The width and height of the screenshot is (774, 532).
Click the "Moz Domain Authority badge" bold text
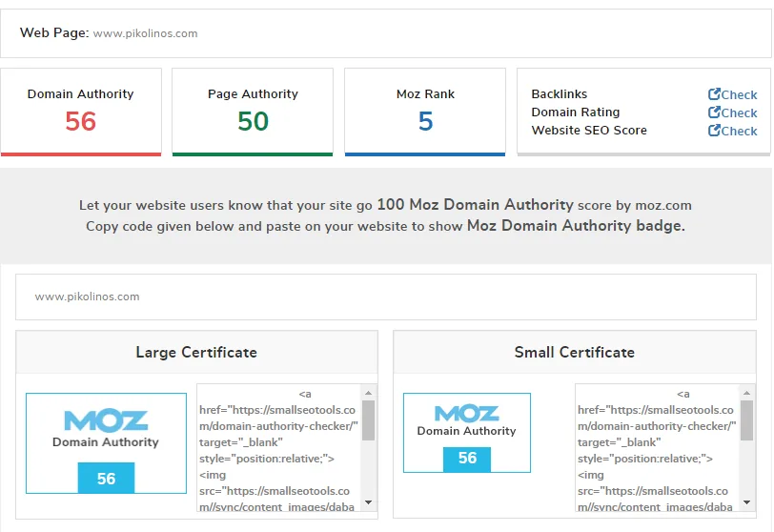(x=576, y=226)
